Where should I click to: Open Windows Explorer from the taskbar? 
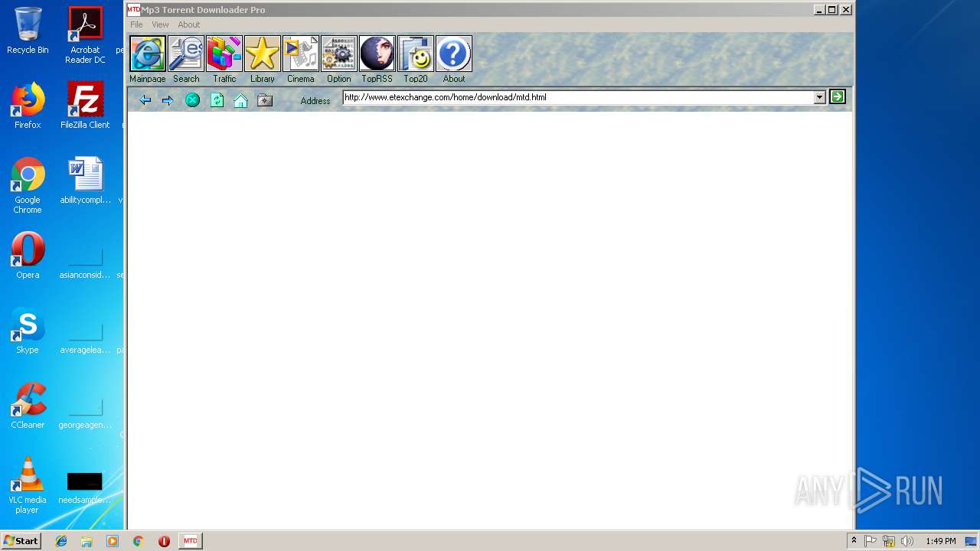tap(87, 541)
